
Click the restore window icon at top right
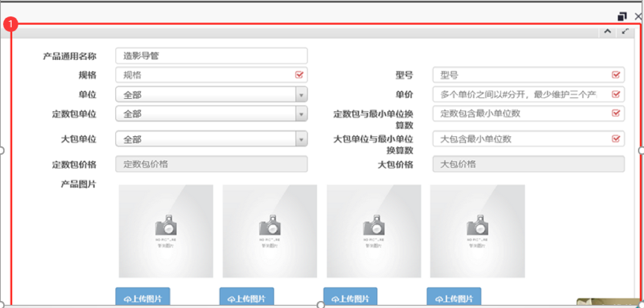[622, 16]
